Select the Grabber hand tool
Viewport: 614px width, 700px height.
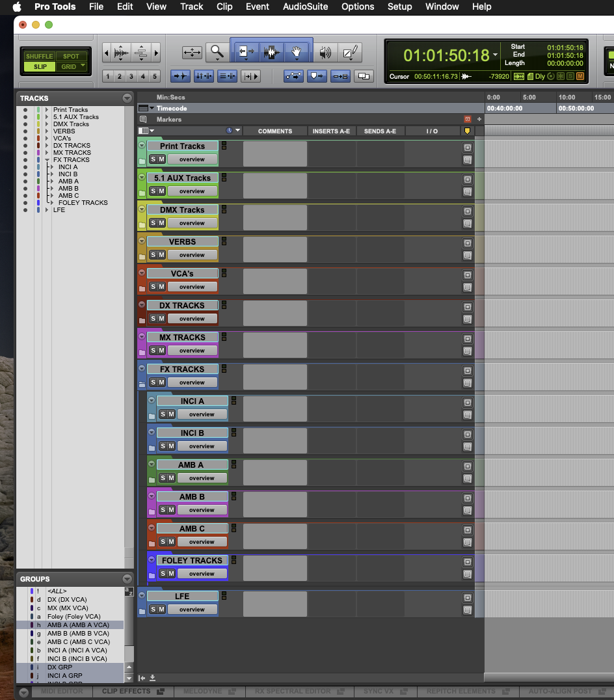[x=297, y=52]
